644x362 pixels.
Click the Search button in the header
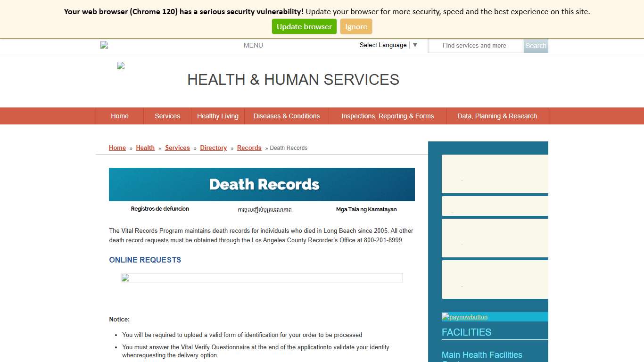tap(536, 45)
